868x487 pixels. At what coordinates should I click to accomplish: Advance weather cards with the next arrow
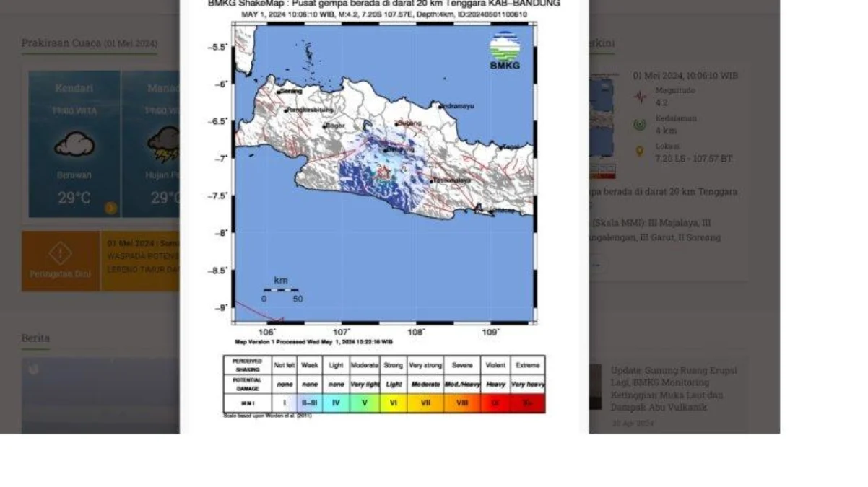tap(110, 206)
